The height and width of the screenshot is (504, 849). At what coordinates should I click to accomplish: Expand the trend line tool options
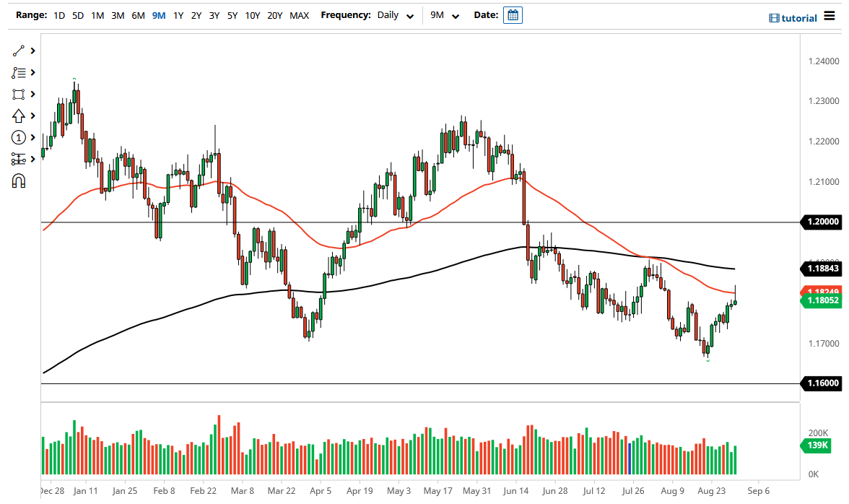click(32, 51)
